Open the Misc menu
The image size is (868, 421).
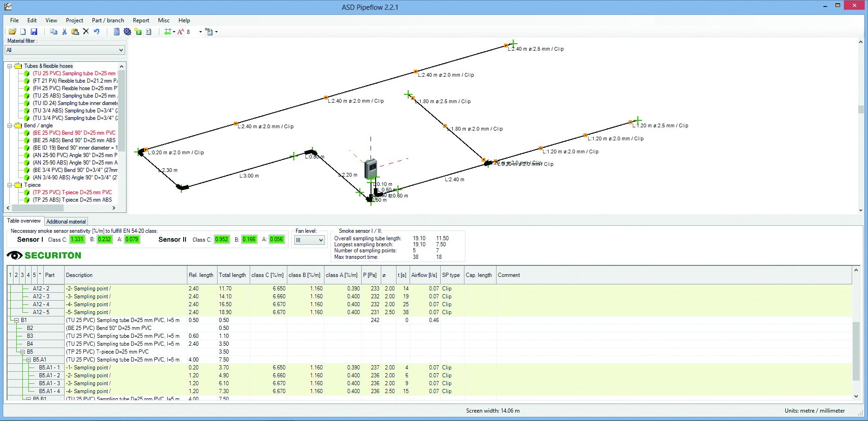tap(164, 20)
